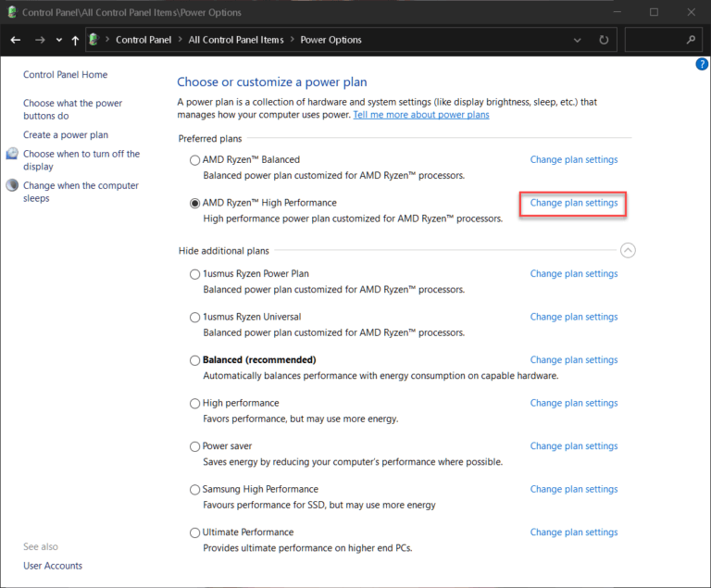Viewport: 711px width, 588px height.
Task: Open Tell me more about power plans link
Action: click(421, 115)
